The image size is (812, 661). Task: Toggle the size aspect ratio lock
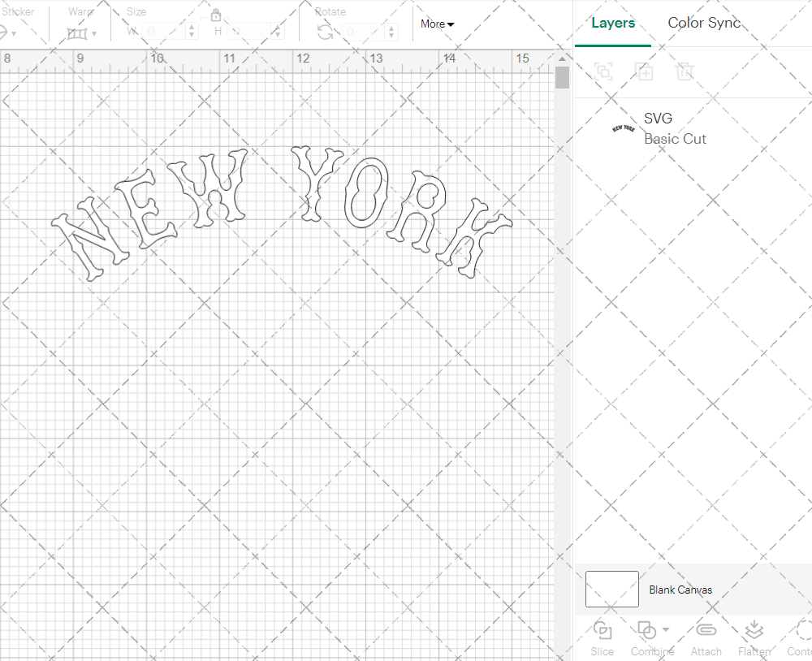216,15
